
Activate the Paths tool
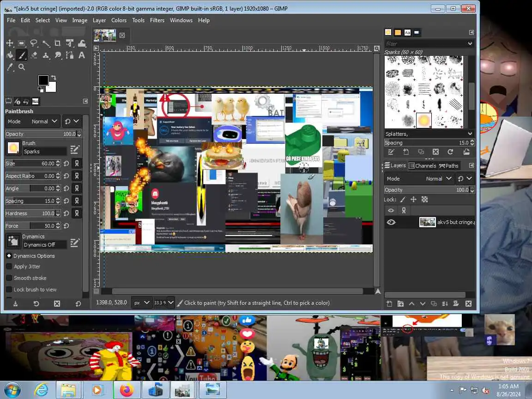coord(70,55)
